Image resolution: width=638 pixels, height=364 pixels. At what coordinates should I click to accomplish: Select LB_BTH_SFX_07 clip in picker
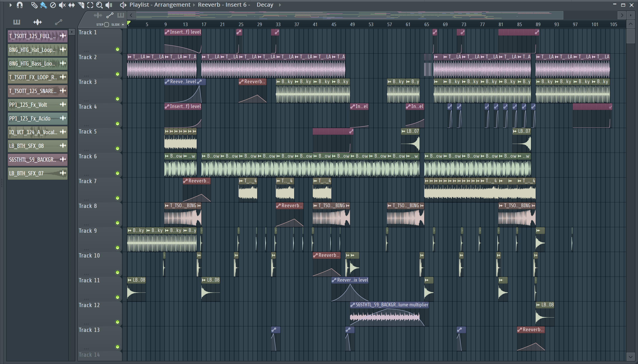click(37, 173)
